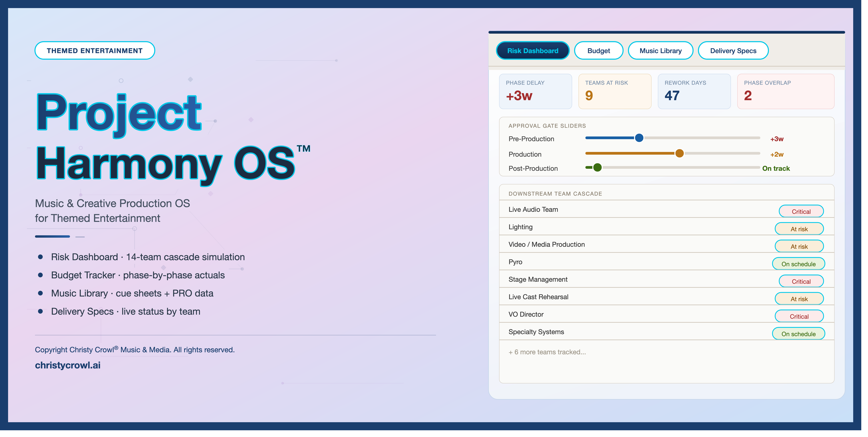This screenshot has width=868, height=437.
Task: Click the Downstream Team Cascade heading
Action: (555, 194)
